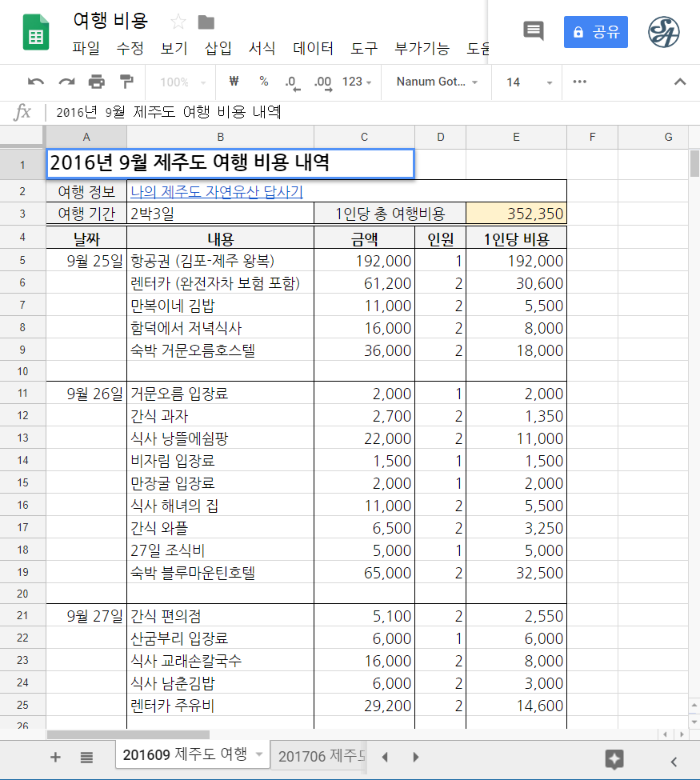The height and width of the screenshot is (780, 700).
Task: Collapse the toolbar with the up chevron
Action: coord(680,82)
